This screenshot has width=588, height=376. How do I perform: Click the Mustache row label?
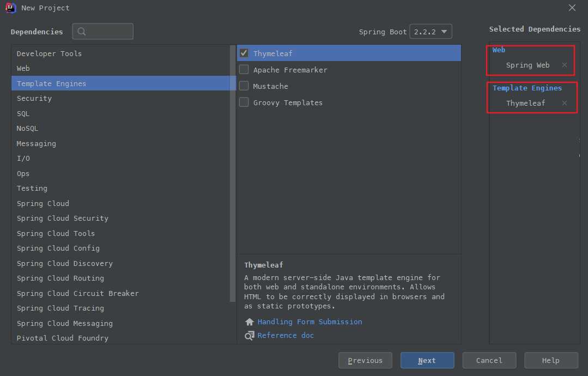click(x=270, y=86)
